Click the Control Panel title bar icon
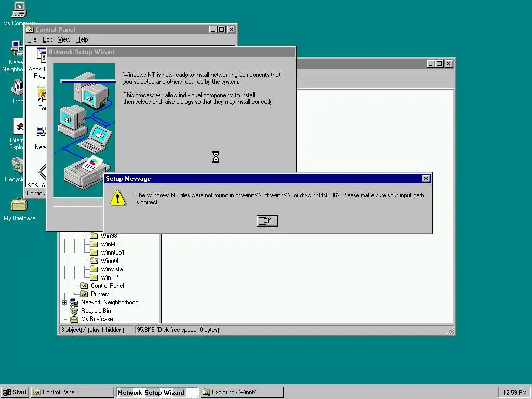The height and width of the screenshot is (399, 532). click(x=30, y=30)
